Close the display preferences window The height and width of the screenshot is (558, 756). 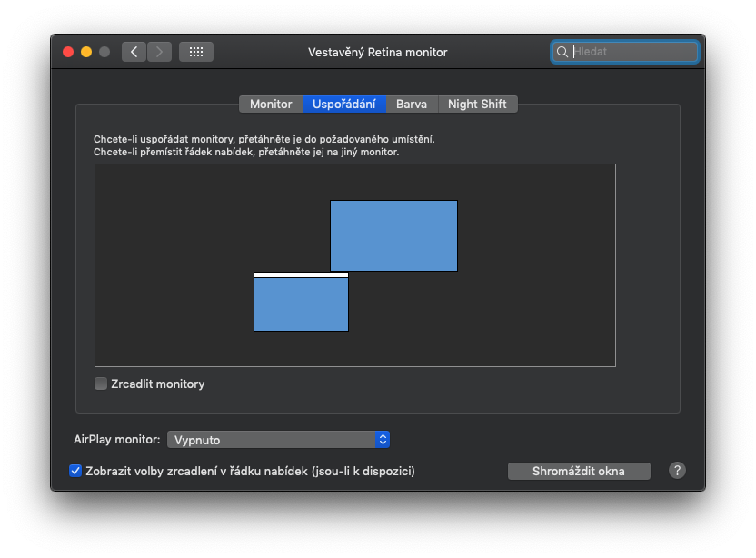coord(68,52)
